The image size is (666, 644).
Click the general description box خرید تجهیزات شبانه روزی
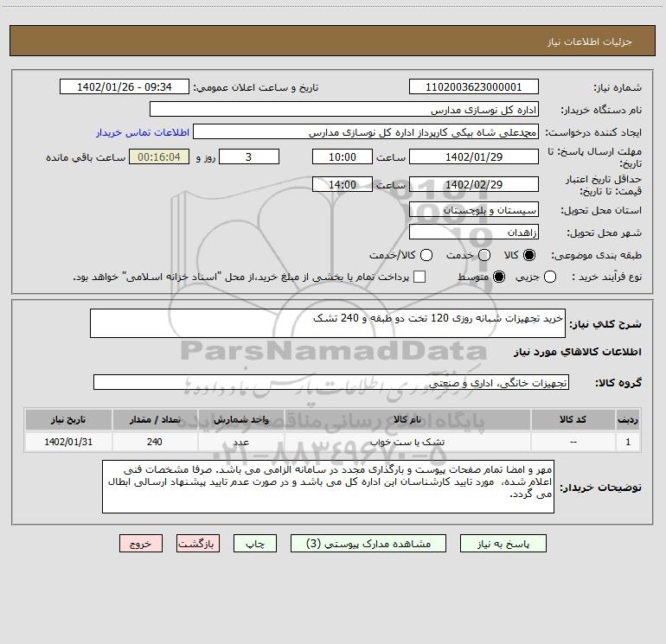tap(328, 323)
